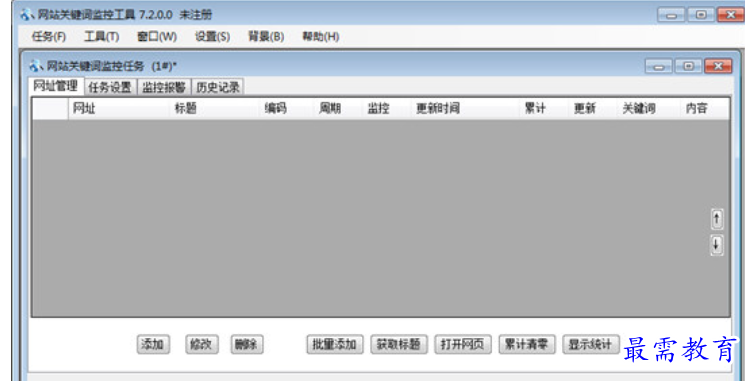The height and width of the screenshot is (381, 745).
Task: Sort by the 内容 column header
Action: [705, 109]
